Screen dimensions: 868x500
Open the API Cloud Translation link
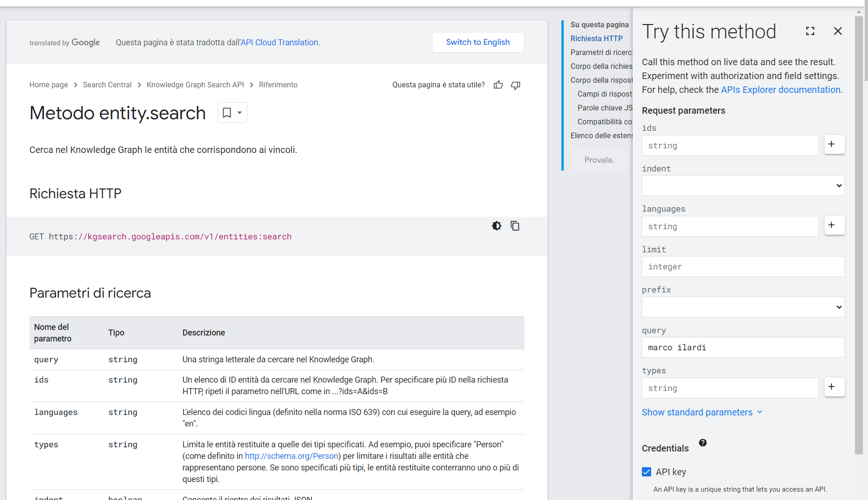279,42
